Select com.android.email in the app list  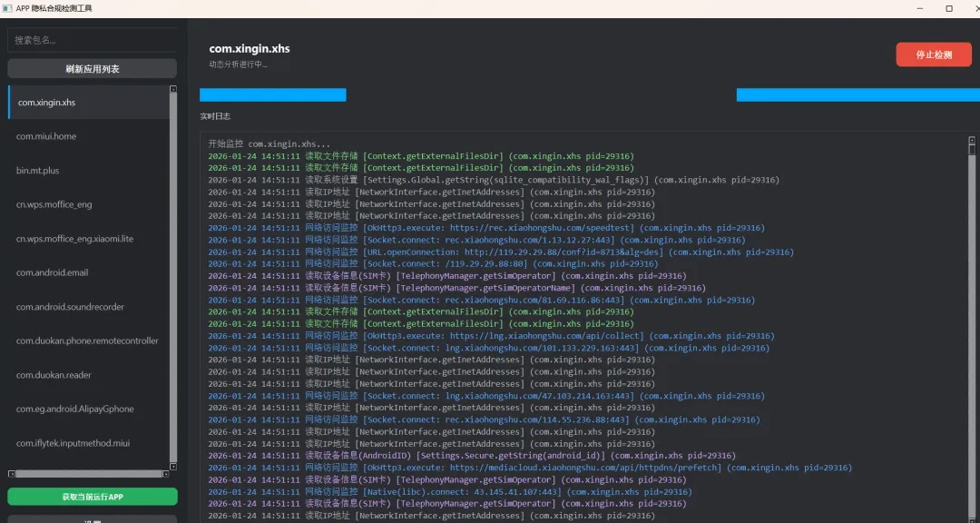point(88,272)
